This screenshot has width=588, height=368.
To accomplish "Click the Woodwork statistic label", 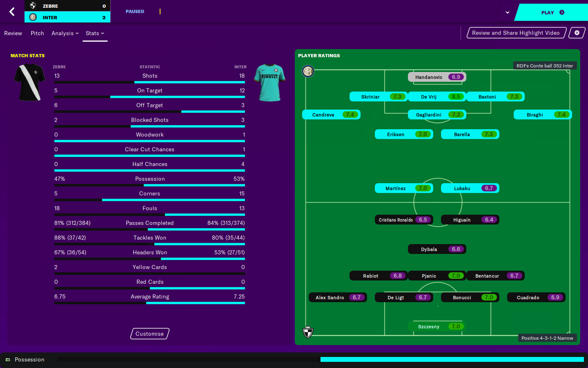I will (149, 135).
